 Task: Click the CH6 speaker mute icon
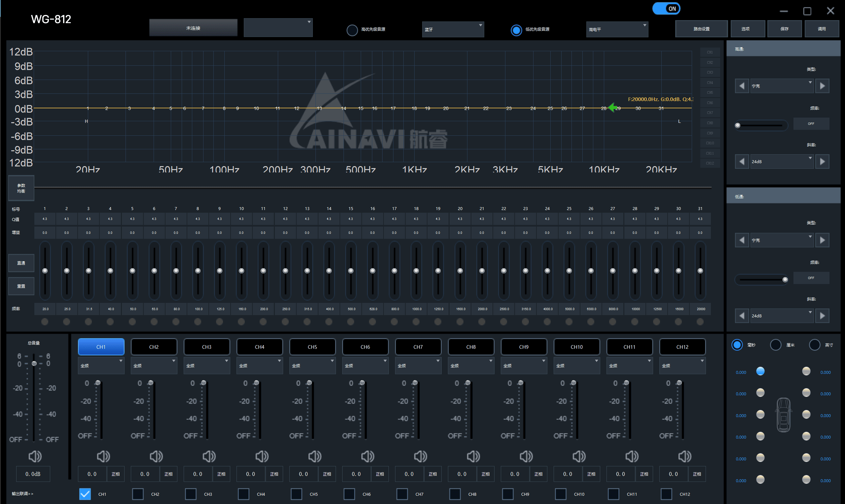pos(367,456)
